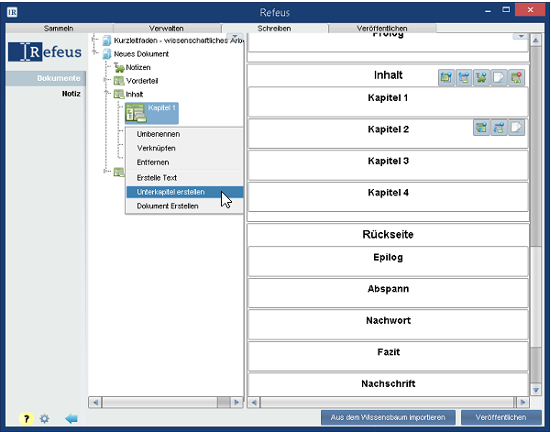
Task: Click the green puzzle-piece icon in Inhalt header
Action: [x=481, y=77]
